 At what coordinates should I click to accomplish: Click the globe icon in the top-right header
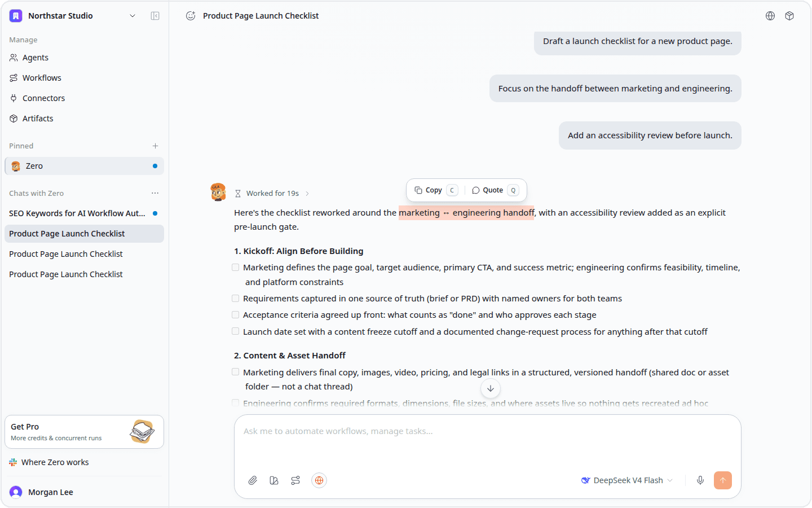(x=770, y=16)
